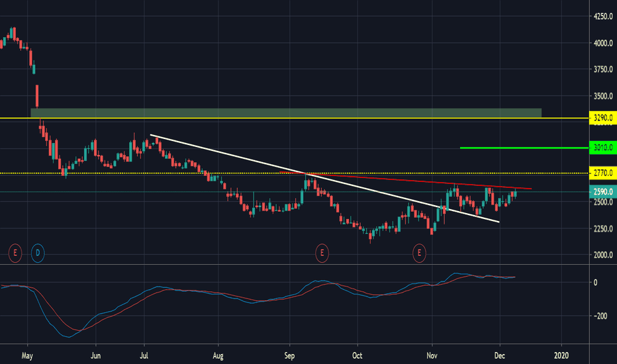617x364 pixels.
Task: Click the earnings E marker near May
Action: coord(15,253)
